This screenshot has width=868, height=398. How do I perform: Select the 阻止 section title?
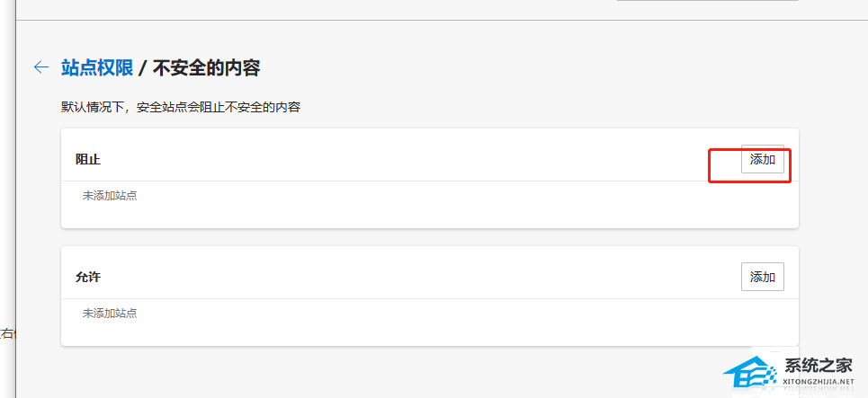(88, 160)
